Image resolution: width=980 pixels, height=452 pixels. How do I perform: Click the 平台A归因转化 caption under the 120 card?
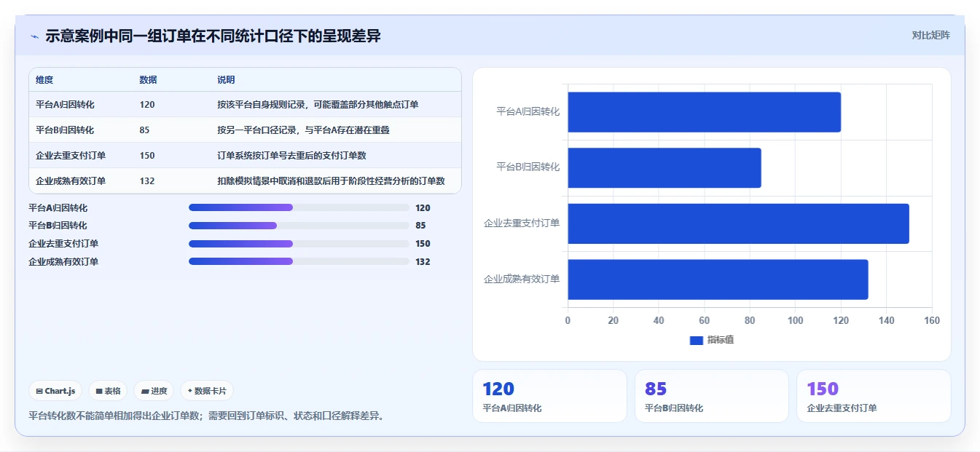point(512,408)
